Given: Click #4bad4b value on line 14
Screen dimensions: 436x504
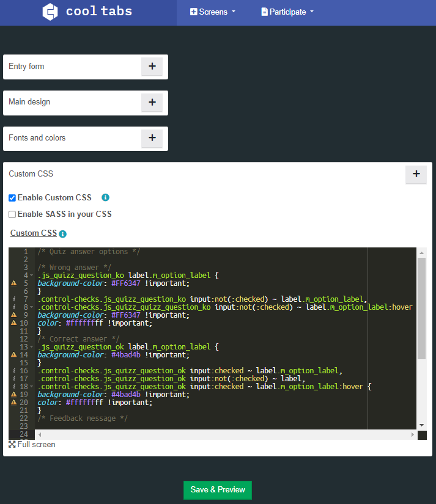Looking at the screenshot, I should tap(126, 354).
